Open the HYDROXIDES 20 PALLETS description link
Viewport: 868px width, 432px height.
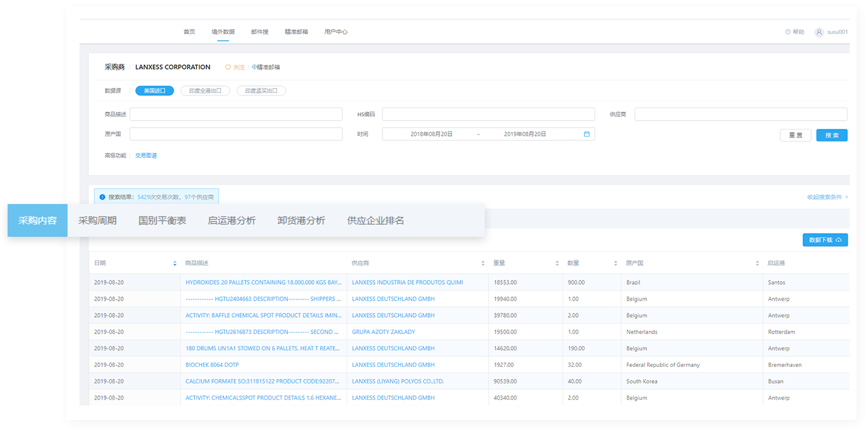point(263,282)
